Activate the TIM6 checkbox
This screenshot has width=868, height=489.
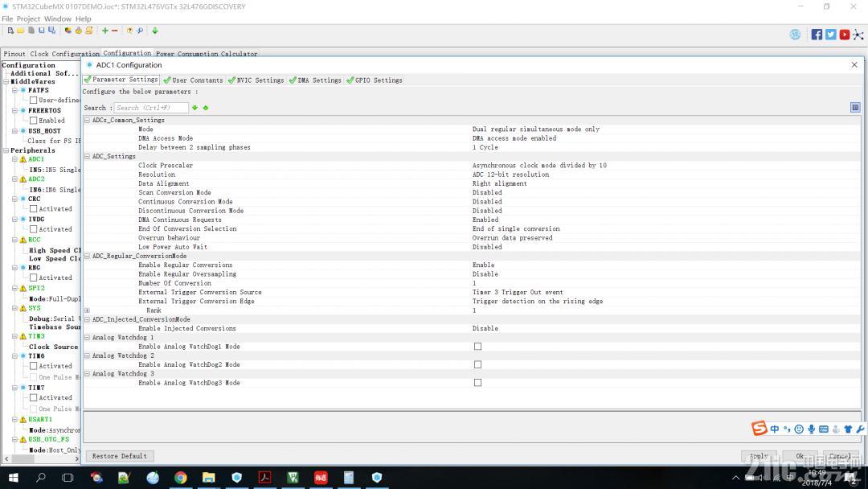33,366
